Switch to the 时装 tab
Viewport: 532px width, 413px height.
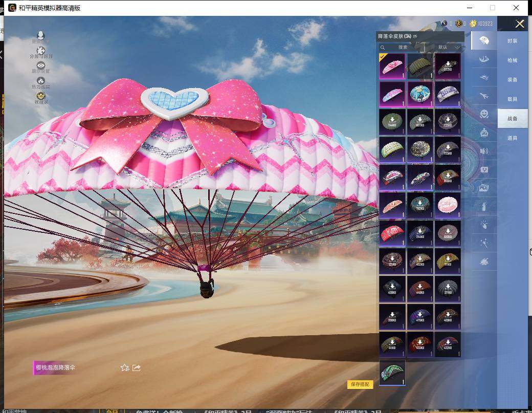513,41
